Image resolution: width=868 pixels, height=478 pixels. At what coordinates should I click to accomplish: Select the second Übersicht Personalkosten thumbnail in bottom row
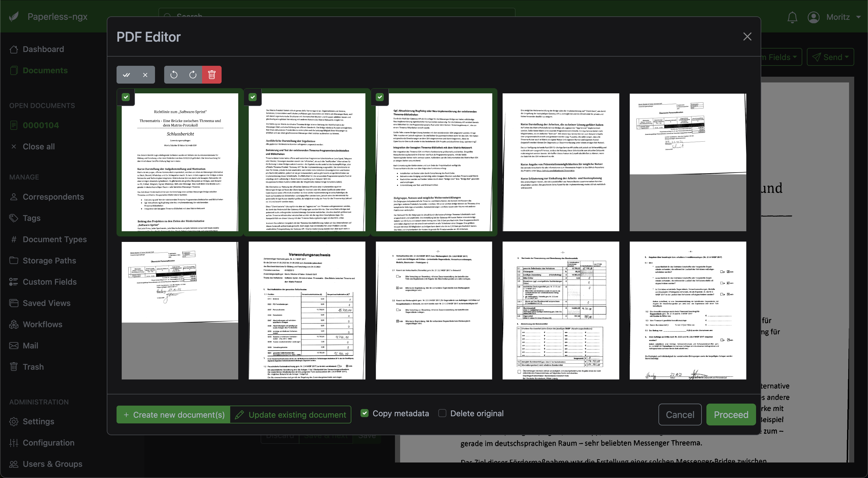180,310
